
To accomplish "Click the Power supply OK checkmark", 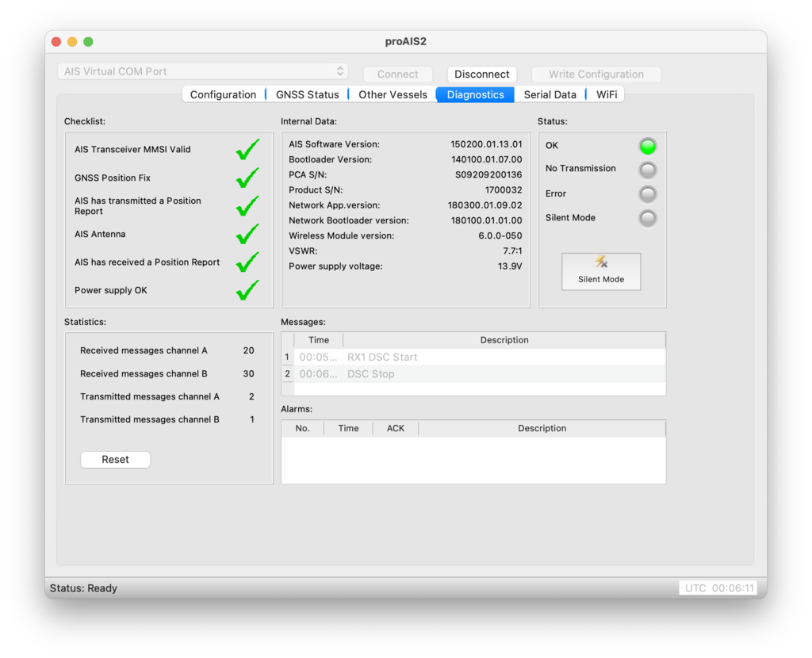I will pyautogui.click(x=247, y=290).
